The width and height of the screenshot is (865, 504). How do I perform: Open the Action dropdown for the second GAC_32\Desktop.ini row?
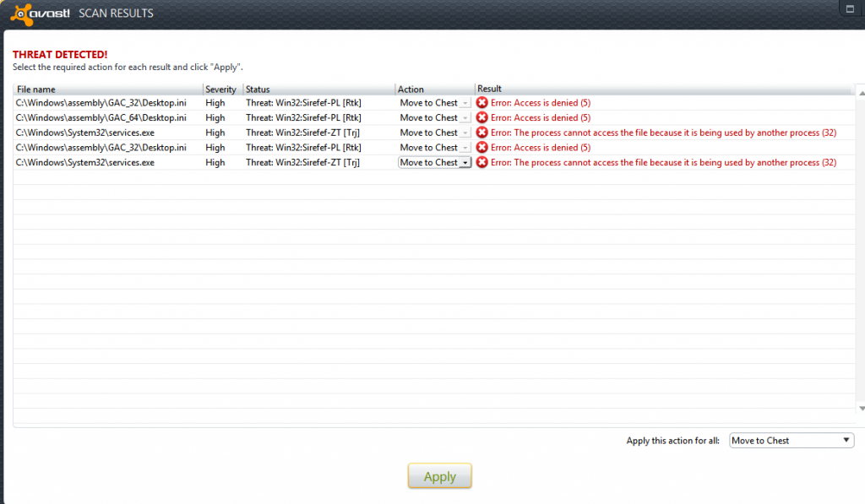[x=465, y=148]
